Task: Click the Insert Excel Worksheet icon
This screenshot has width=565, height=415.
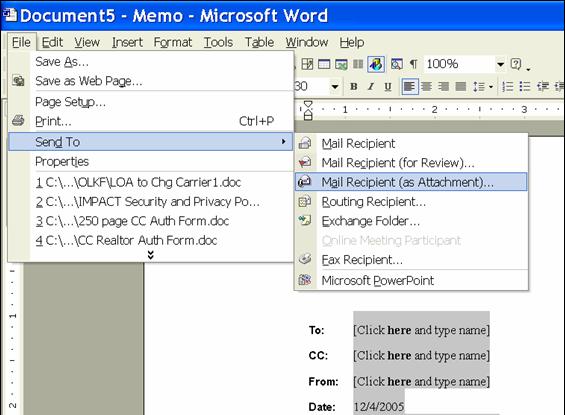Action: (x=341, y=64)
